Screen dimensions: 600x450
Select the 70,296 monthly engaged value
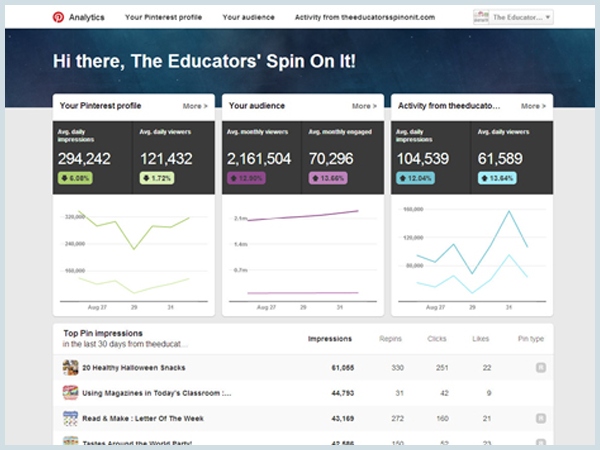(331, 159)
